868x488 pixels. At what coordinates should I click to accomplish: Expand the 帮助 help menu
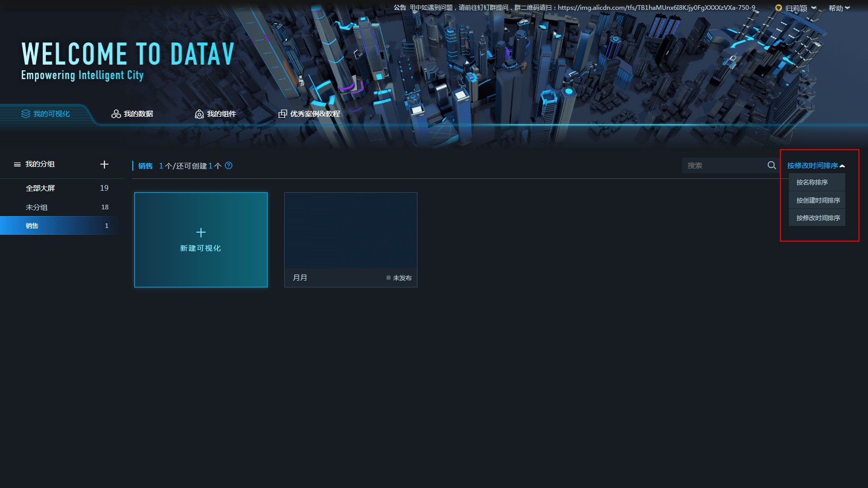click(839, 8)
